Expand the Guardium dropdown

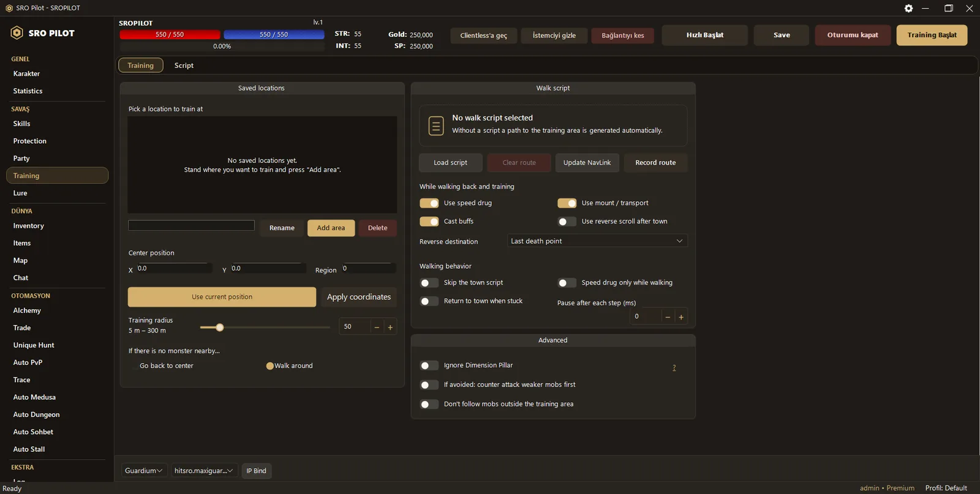144,471
